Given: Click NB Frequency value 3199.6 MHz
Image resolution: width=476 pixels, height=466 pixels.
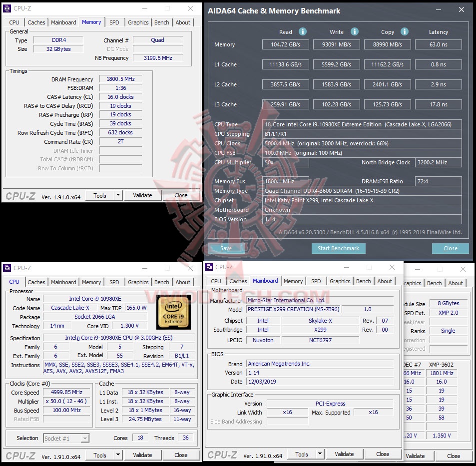Looking at the screenshot, I should coord(158,57).
